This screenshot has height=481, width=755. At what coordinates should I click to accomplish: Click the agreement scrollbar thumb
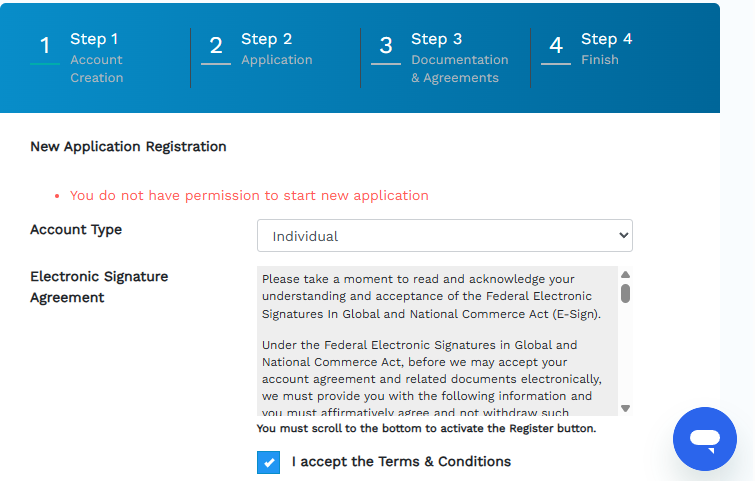(x=625, y=293)
